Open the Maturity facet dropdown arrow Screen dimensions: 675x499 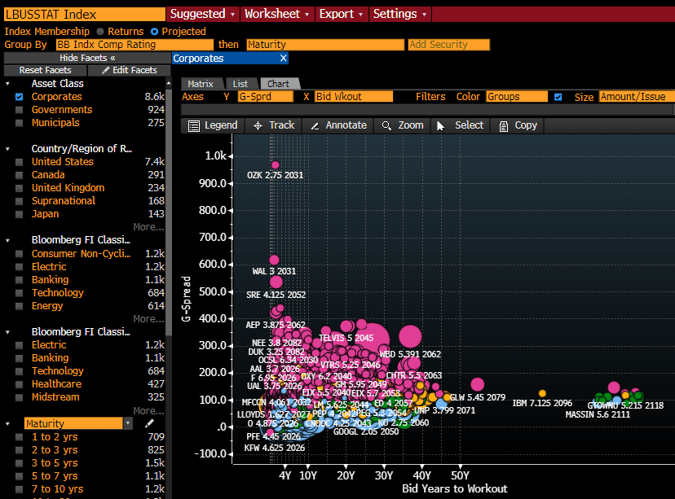point(128,424)
